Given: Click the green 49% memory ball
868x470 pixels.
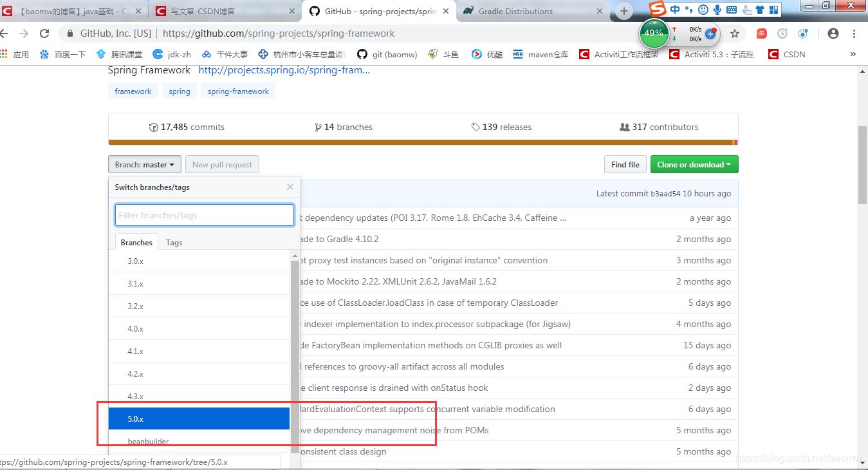Looking at the screenshot, I should (x=654, y=33).
